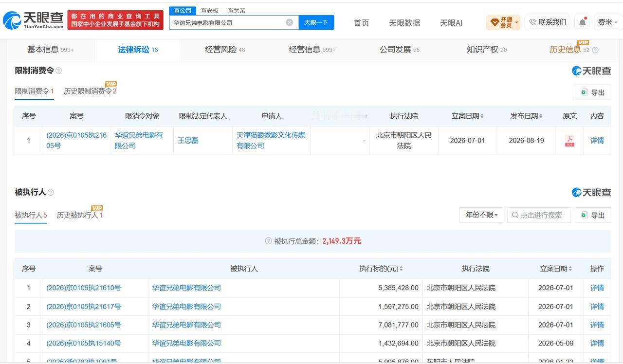
Task: Click the phone icon beside 联系我们
Action: point(532,22)
